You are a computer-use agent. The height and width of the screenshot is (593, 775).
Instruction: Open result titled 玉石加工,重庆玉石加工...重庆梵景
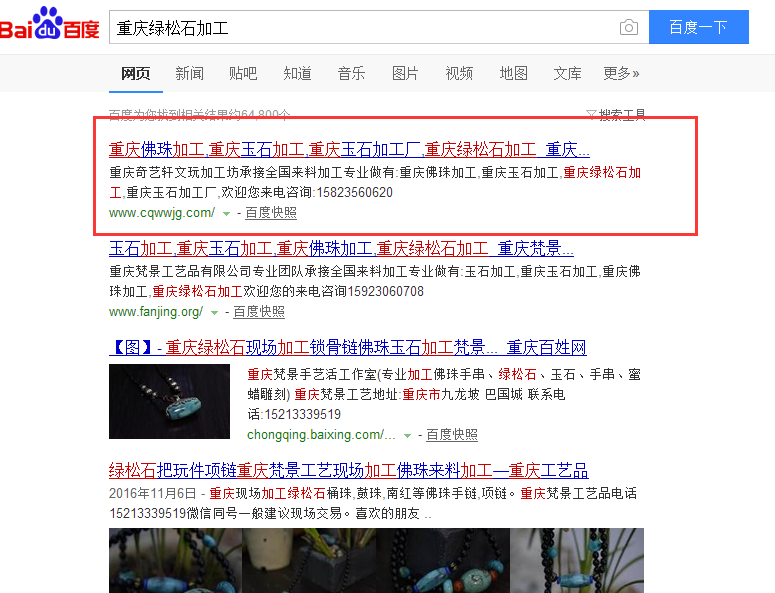[x=341, y=248]
